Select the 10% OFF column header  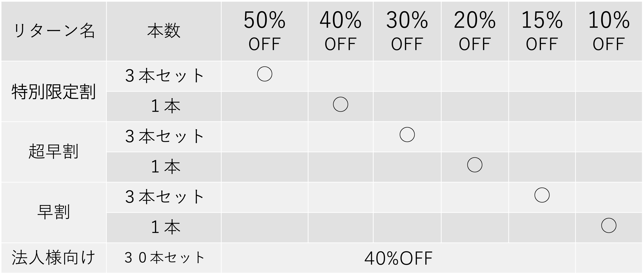(x=608, y=31)
